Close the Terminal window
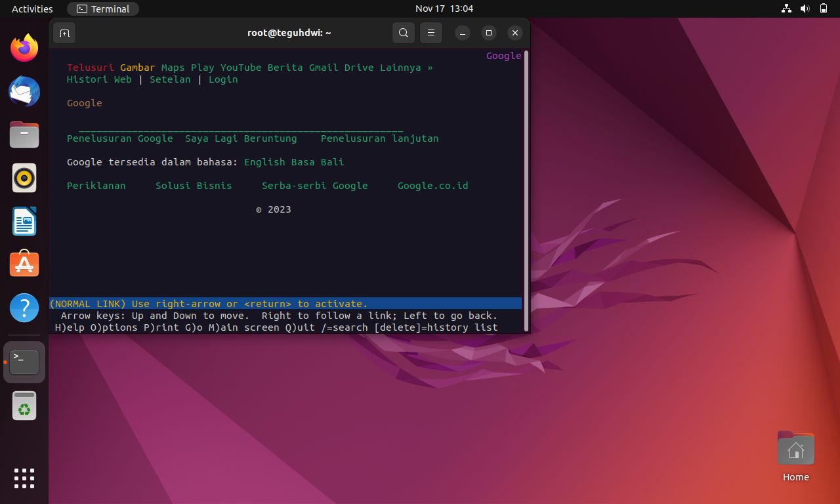Image resolution: width=840 pixels, height=504 pixels. pos(515,33)
